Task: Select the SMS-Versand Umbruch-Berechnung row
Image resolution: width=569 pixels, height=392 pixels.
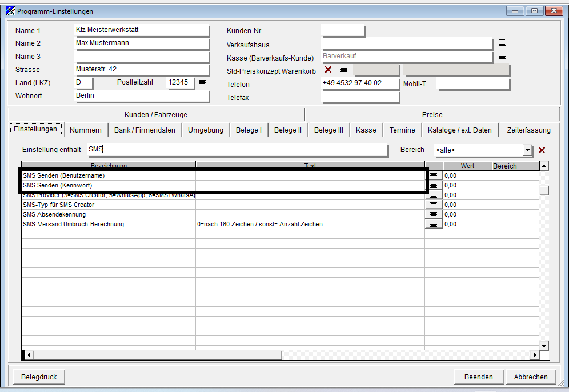Action: tap(280, 224)
